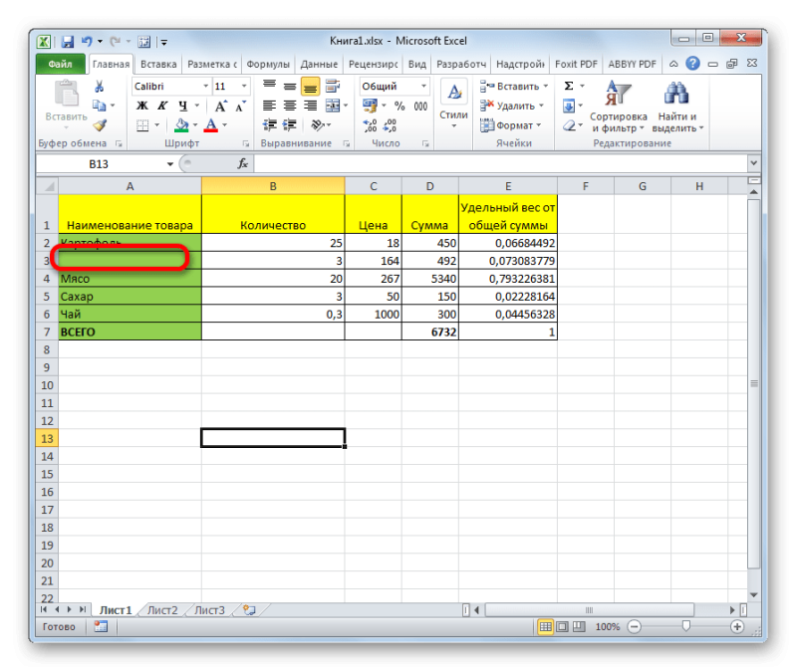Expand the Name Box B13 dropdown

click(x=169, y=164)
